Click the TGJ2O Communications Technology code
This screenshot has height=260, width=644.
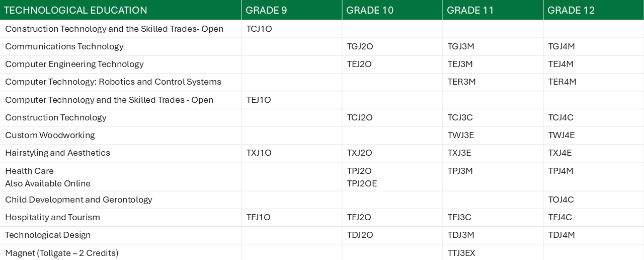click(x=360, y=46)
